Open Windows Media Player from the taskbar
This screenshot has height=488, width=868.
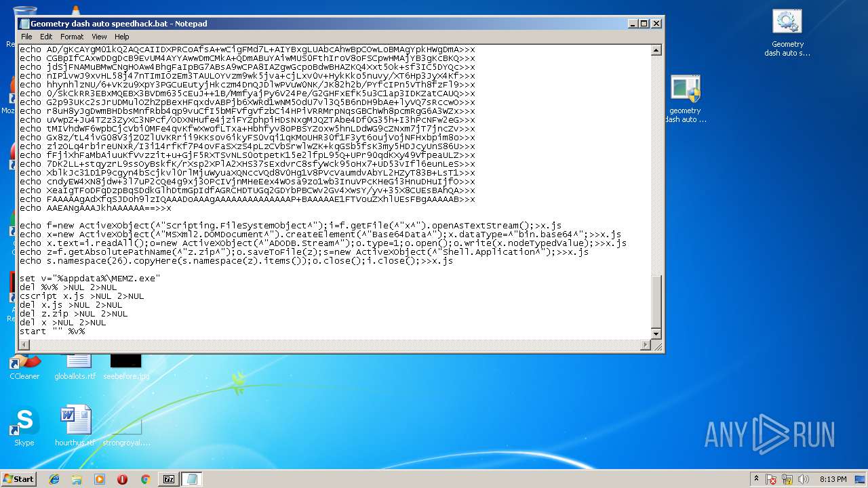[x=100, y=479]
